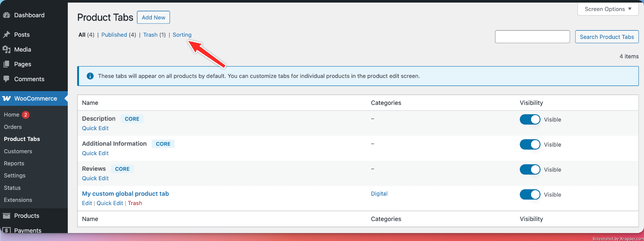Viewport: 644px width, 241px height.
Task: Switch off Reviews tab visibility toggle
Action: (530, 169)
